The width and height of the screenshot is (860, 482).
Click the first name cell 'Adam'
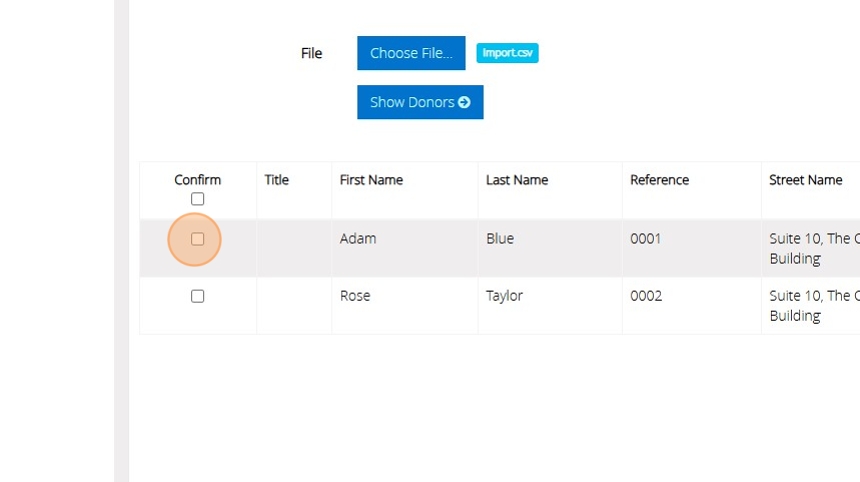(358, 239)
